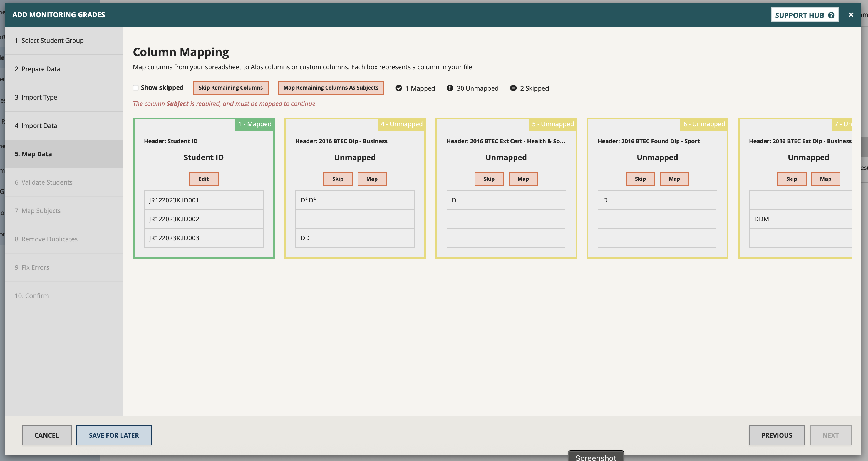Viewport: 868px width, 461px height.
Task: Skip the 2016 BTEC Dip - Business column
Action: [x=338, y=179]
